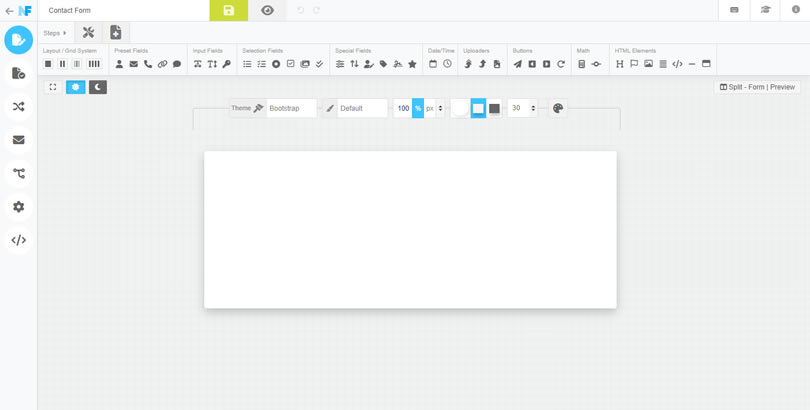
Task: Add a submit button (paper plane icon)
Action: click(518, 64)
